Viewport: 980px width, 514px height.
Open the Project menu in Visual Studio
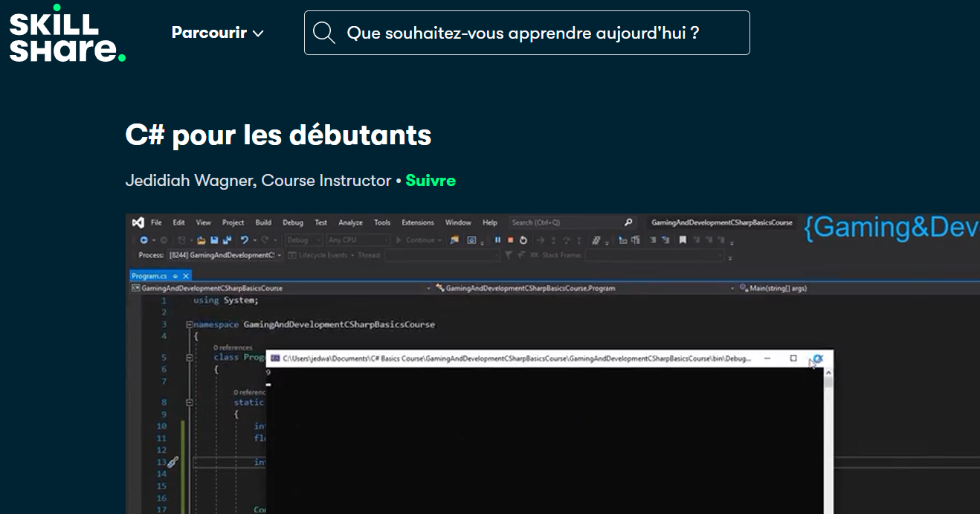point(233,222)
